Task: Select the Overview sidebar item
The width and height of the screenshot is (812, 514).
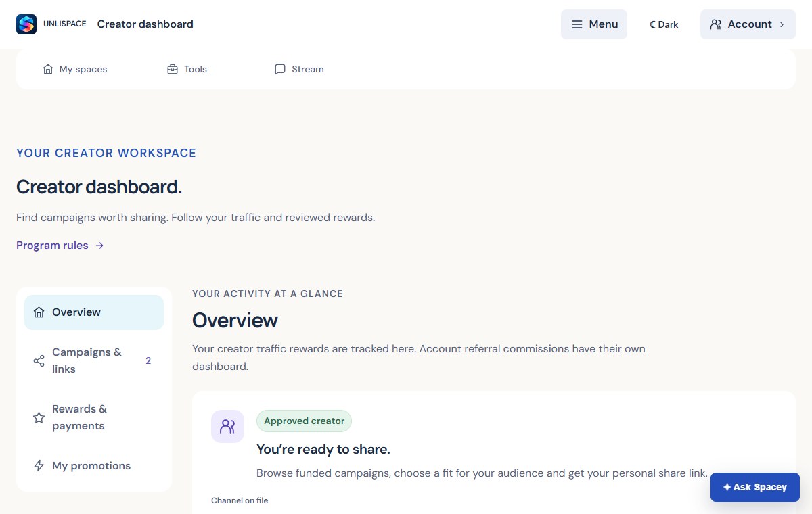Action: (94, 312)
